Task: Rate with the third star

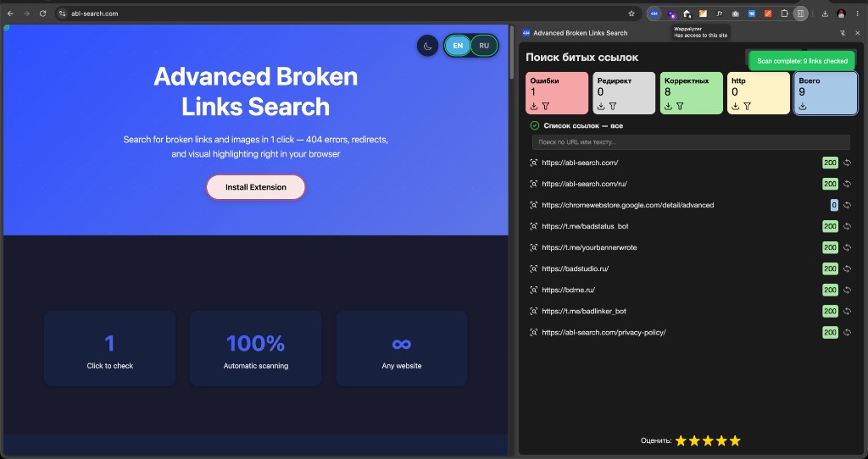Action: (x=708, y=440)
